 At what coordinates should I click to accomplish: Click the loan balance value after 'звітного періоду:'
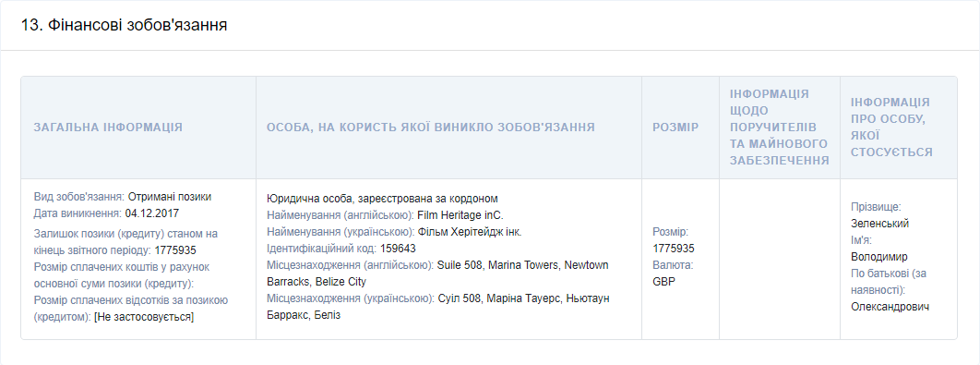(175, 250)
